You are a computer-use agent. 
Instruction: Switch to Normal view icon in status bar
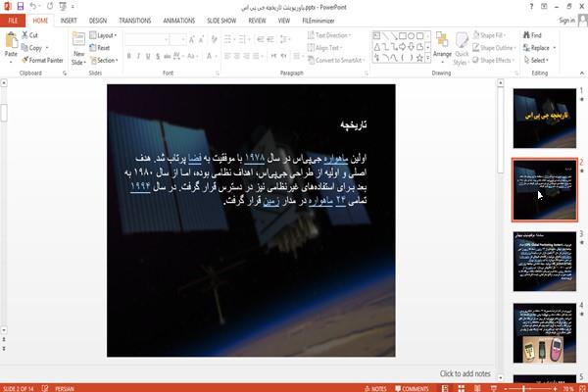(x=445, y=388)
